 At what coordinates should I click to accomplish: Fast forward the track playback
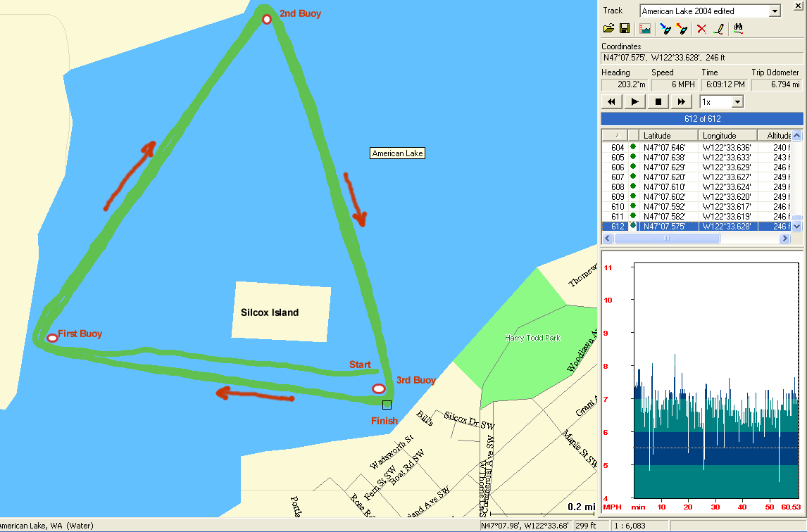pyautogui.click(x=681, y=102)
